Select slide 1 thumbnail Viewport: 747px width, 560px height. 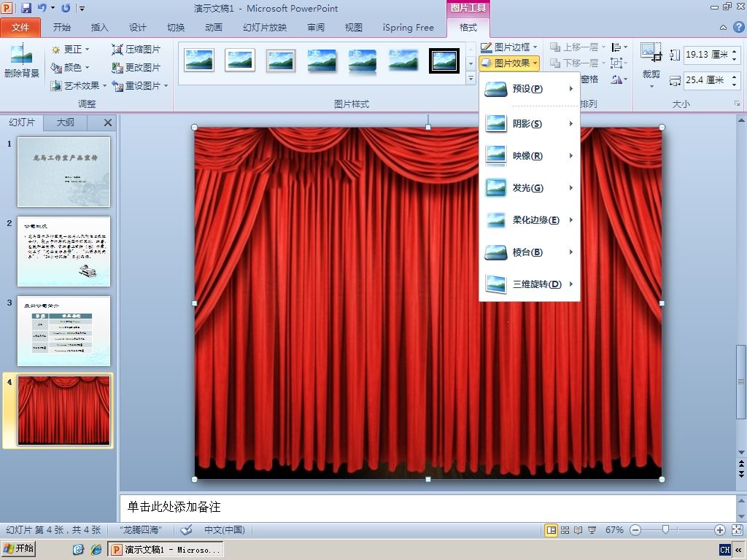(64, 172)
